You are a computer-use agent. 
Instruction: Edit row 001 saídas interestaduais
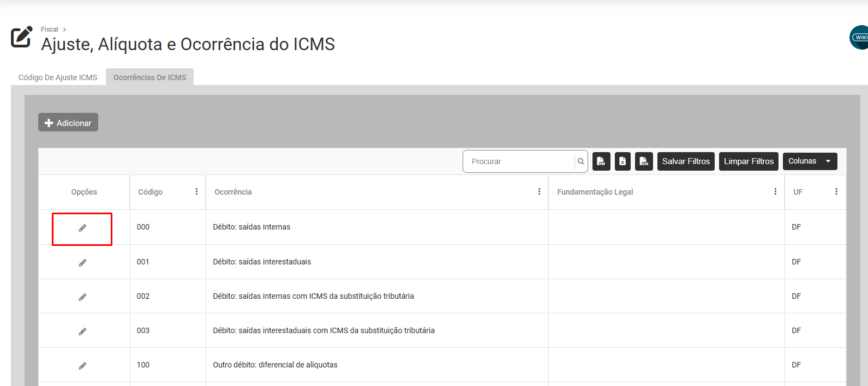pos(82,263)
